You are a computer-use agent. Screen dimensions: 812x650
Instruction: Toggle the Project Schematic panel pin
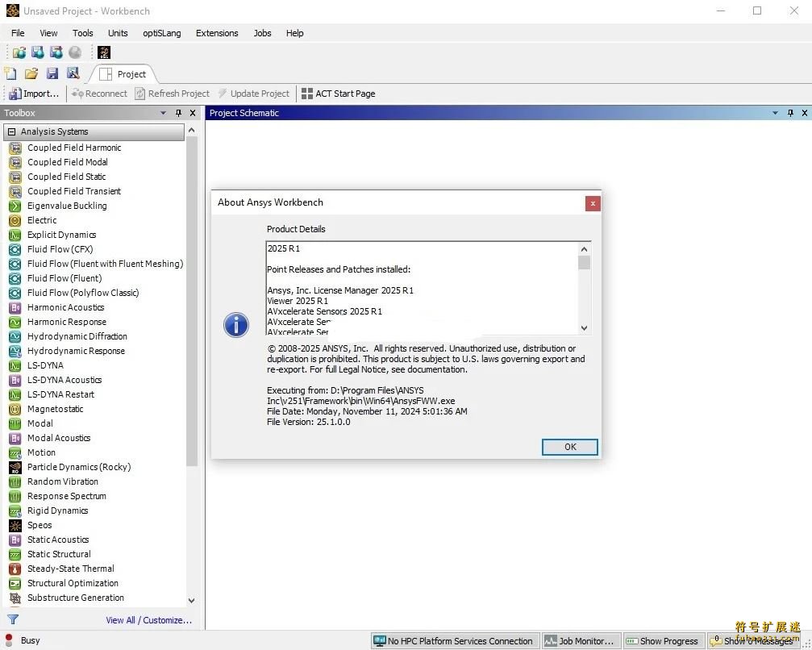[x=790, y=113]
